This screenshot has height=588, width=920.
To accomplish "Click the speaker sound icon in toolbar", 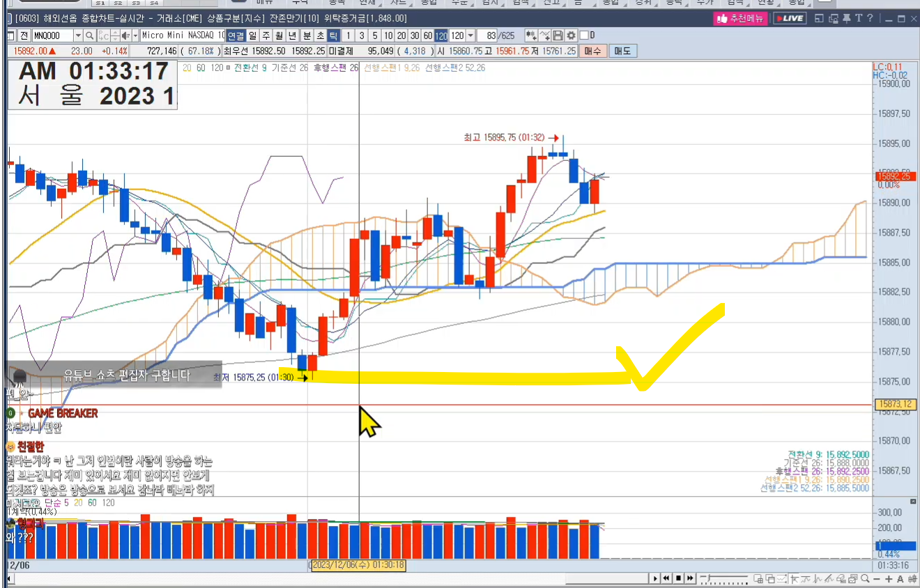I will (125, 36).
